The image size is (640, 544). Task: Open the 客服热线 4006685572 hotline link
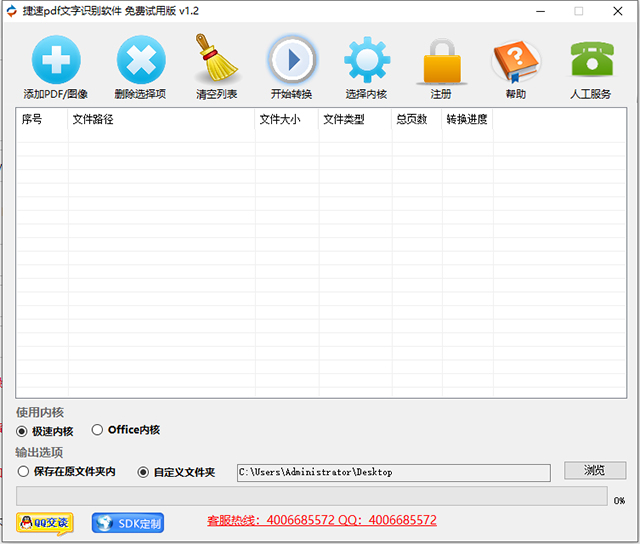(x=322, y=520)
